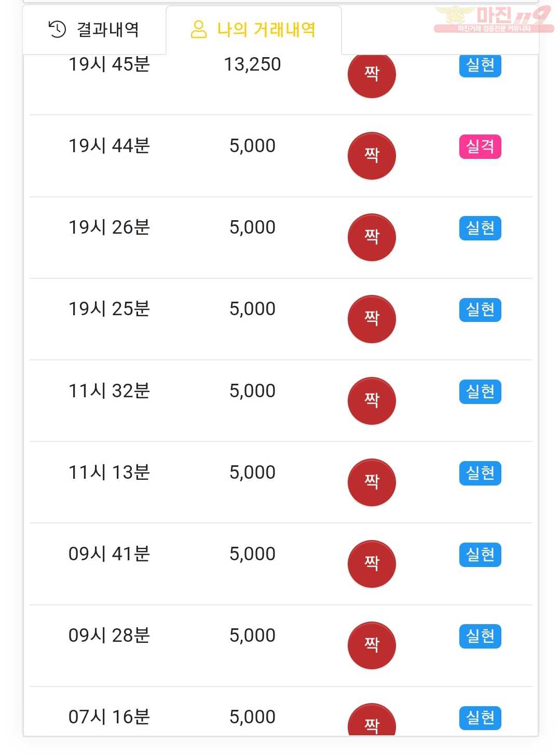Image resolution: width=560 pixels, height=755 pixels.
Task: Open the 결과내역 tab
Action: 94,30
